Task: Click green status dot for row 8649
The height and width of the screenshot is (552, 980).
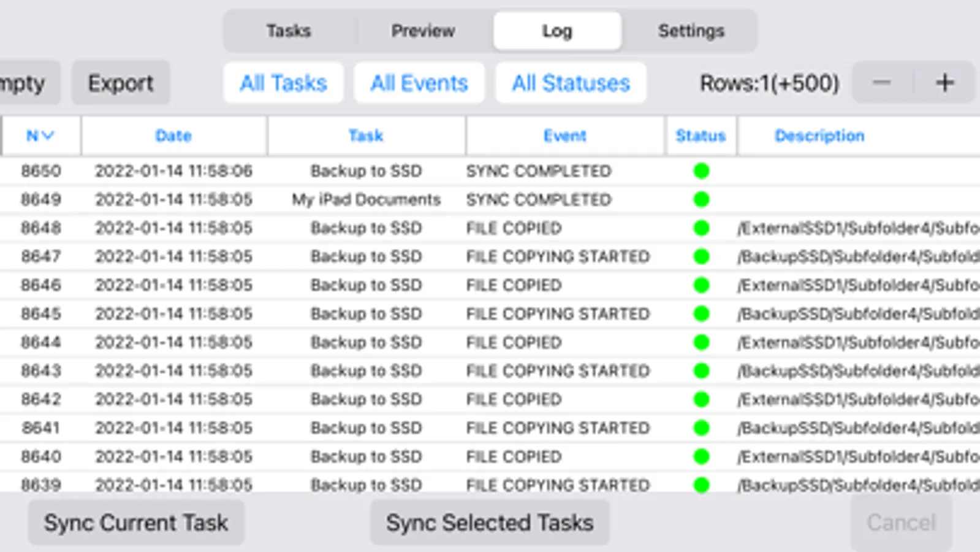Action: 701,199
